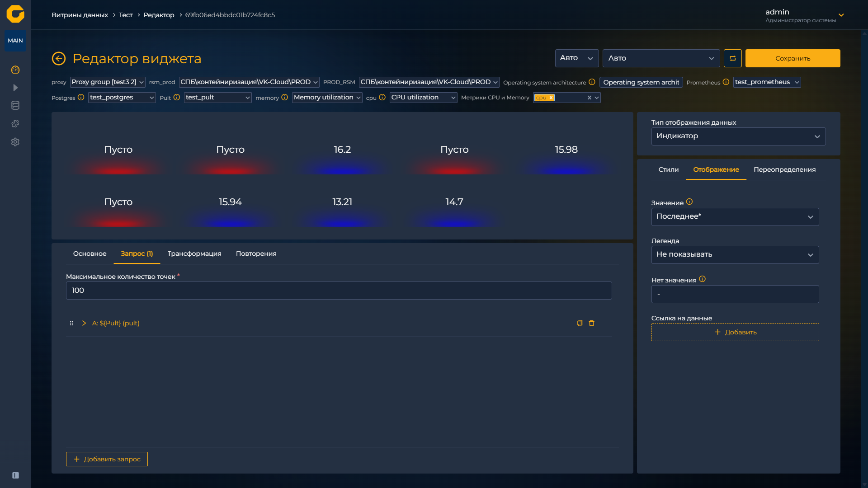Click the Нет значения input field
Viewport: 868px width, 488px height.
[x=735, y=294]
